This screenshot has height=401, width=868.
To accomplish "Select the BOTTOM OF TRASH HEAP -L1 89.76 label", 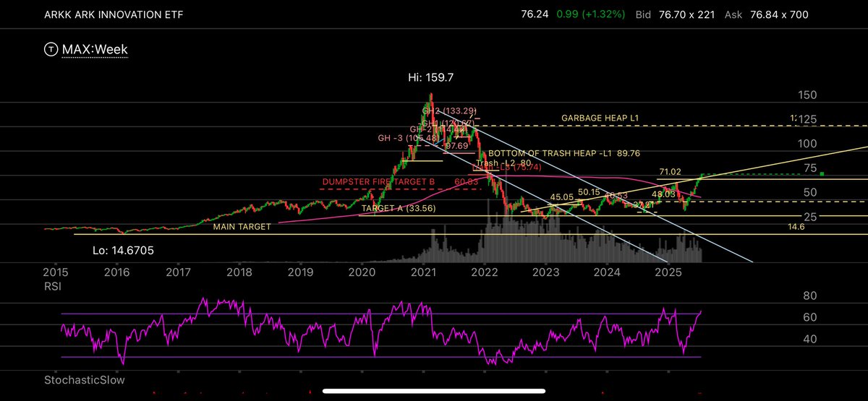I will point(565,153).
